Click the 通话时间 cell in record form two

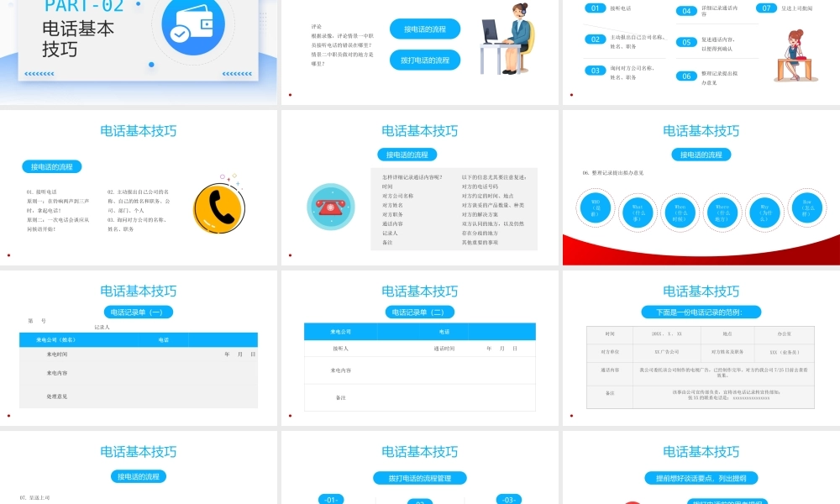pyautogui.click(x=444, y=348)
